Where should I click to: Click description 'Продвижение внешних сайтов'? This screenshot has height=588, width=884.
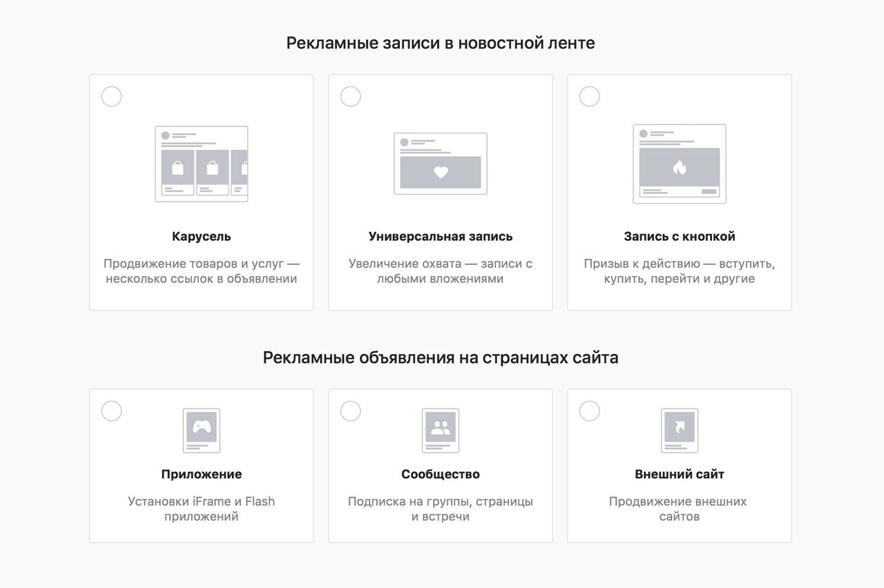[678, 509]
